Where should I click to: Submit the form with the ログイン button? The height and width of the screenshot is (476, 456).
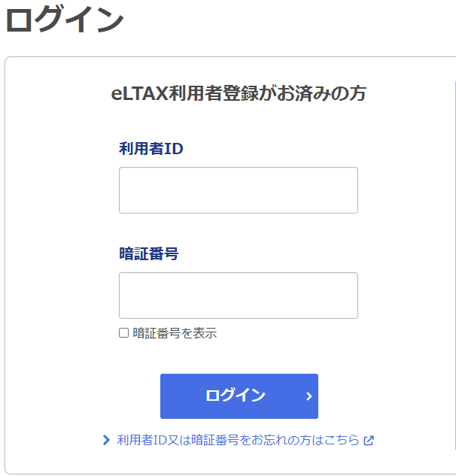click(x=239, y=396)
